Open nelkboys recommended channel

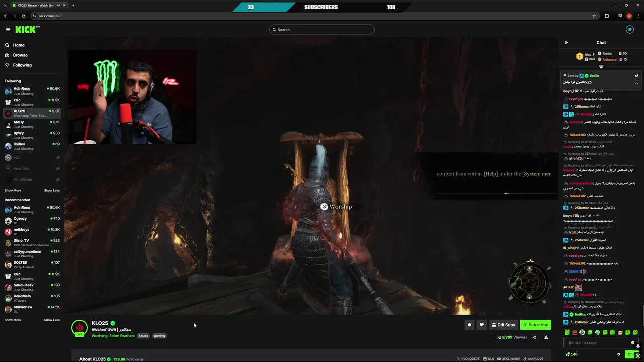click(32, 232)
